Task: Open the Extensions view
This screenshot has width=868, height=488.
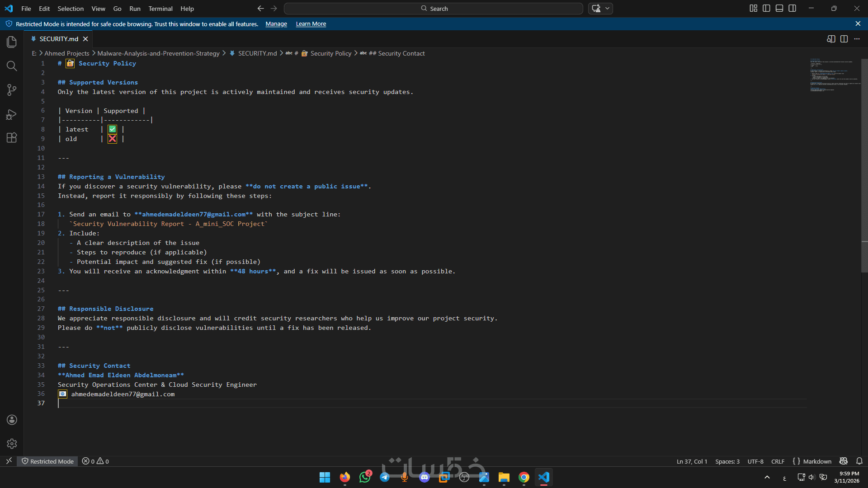Action: pos(12,138)
